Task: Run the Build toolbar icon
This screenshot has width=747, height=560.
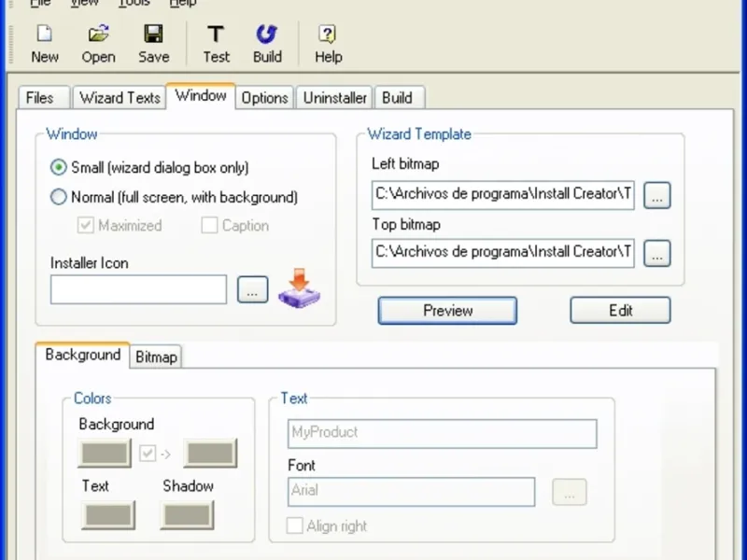Action: tap(267, 35)
